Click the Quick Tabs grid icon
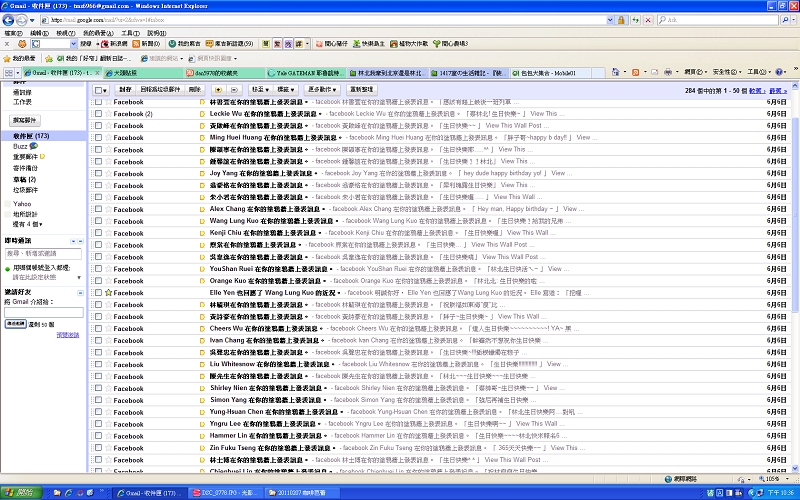The image size is (800, 500). point(9,73)
